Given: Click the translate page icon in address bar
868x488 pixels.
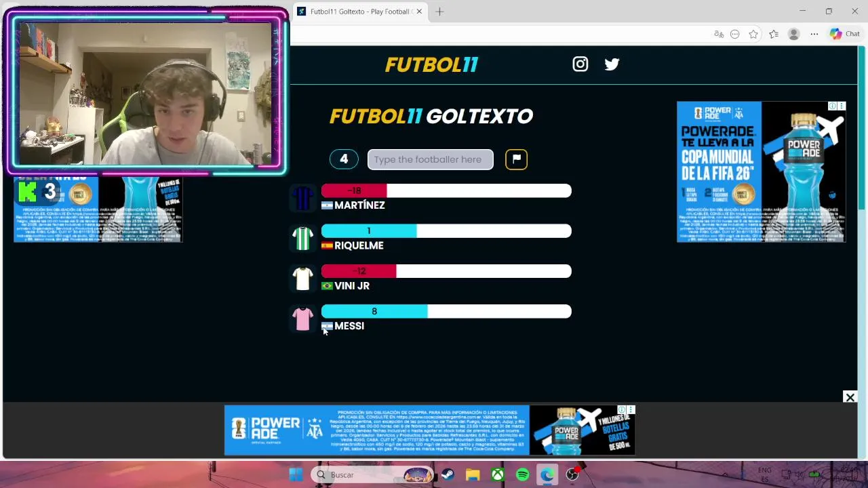Looking at the screenshot, I should (x=719, y=34).
